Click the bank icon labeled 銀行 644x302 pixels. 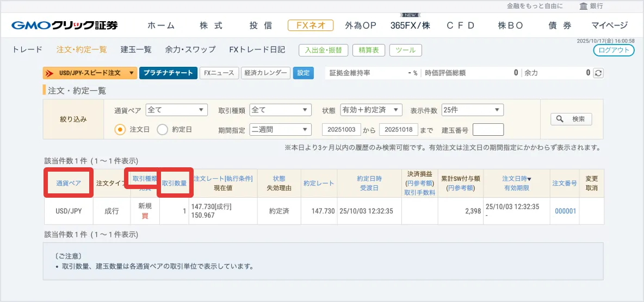tap(584, 6)
